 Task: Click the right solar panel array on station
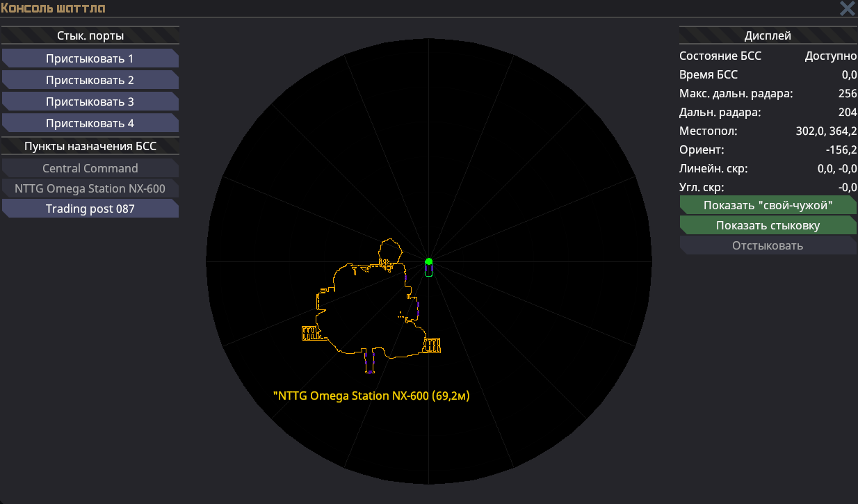pos(432,345)
